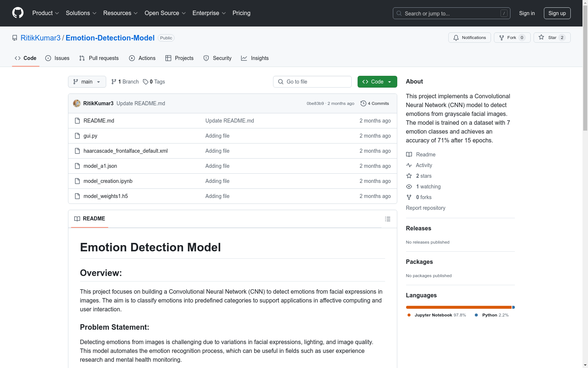Click the file icon beside README.md
Image resolution: width=588 pixels, height=368 pixels.
[x=77, y=121]
